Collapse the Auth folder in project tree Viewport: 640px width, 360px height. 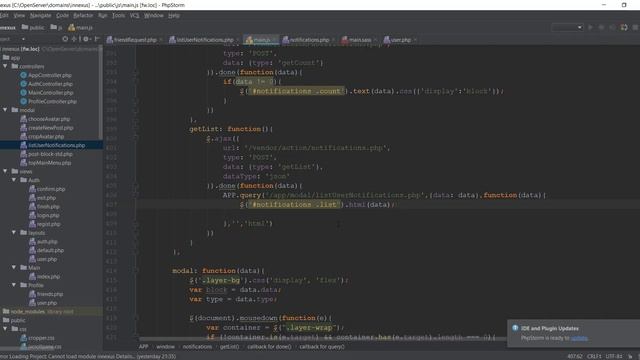[x=14, y=180]
